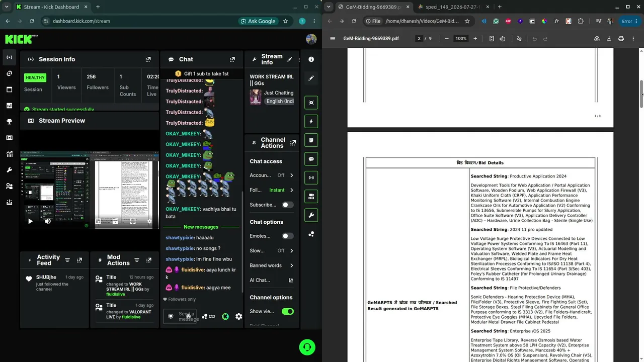Disable the Show viewer count switch
644x362 pixels.
coord(288,311)
